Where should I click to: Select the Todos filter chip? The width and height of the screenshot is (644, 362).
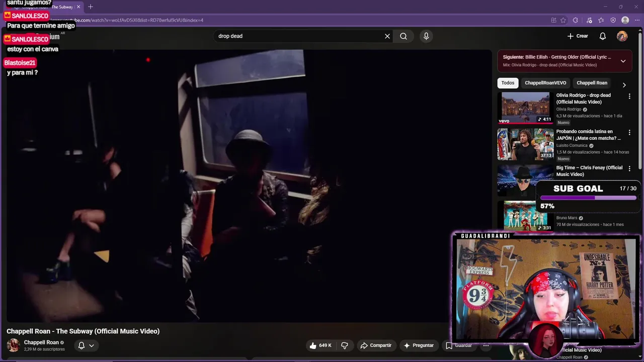pyautogui.click(x=508, y=83)
